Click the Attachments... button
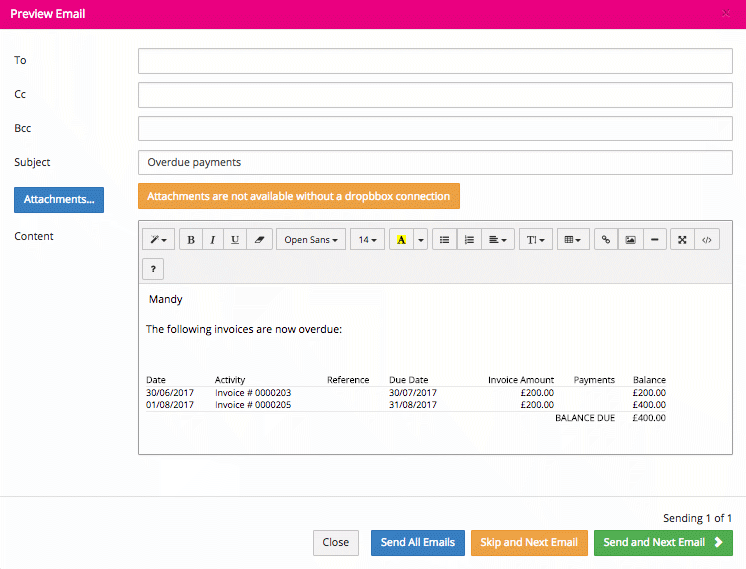The image size is (746, 569). [59, 199]
